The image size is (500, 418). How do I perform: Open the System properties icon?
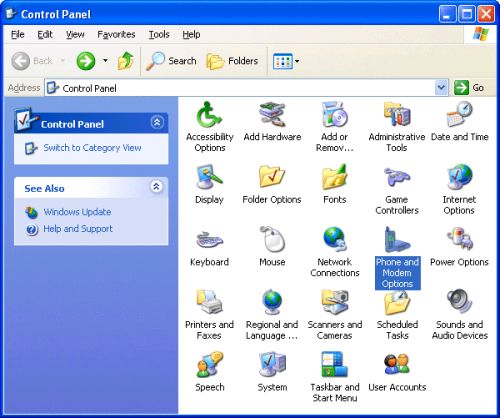(272, 365)
